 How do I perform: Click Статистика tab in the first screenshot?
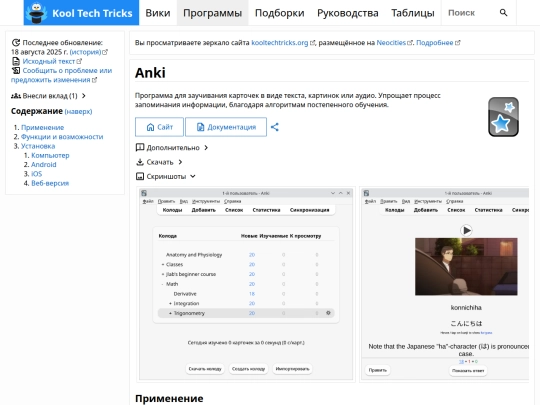tap(266, 210)
